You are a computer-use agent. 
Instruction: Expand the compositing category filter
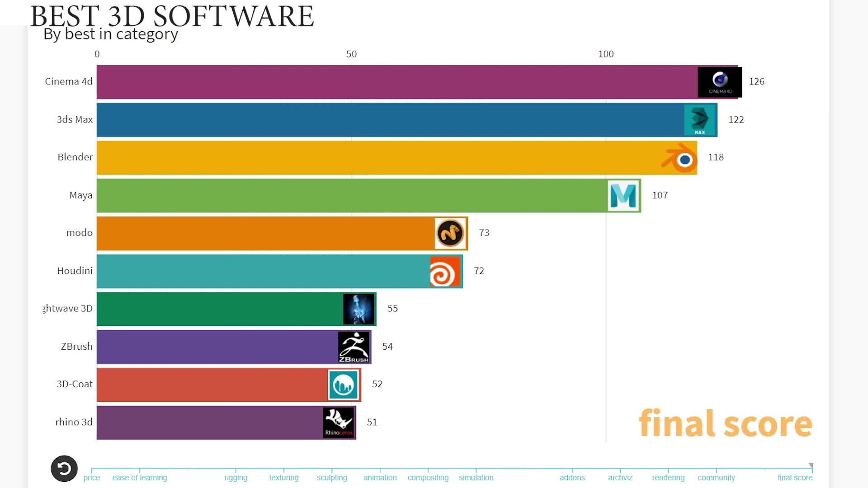428,477
